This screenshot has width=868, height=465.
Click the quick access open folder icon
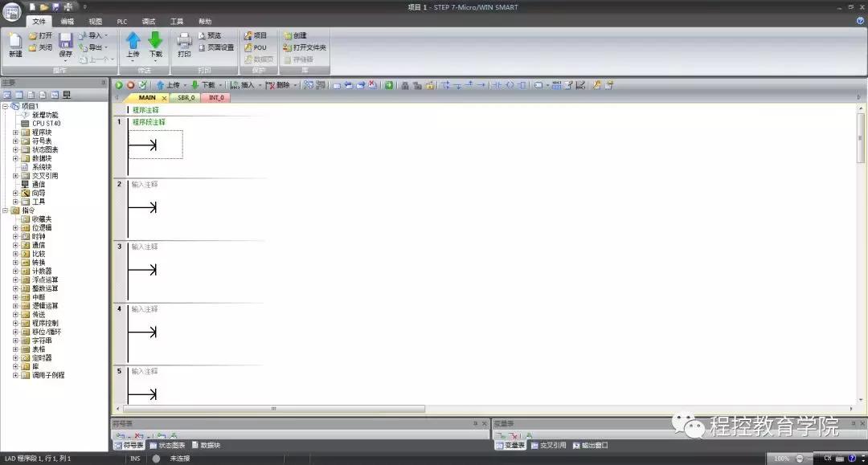click(43, 7)
